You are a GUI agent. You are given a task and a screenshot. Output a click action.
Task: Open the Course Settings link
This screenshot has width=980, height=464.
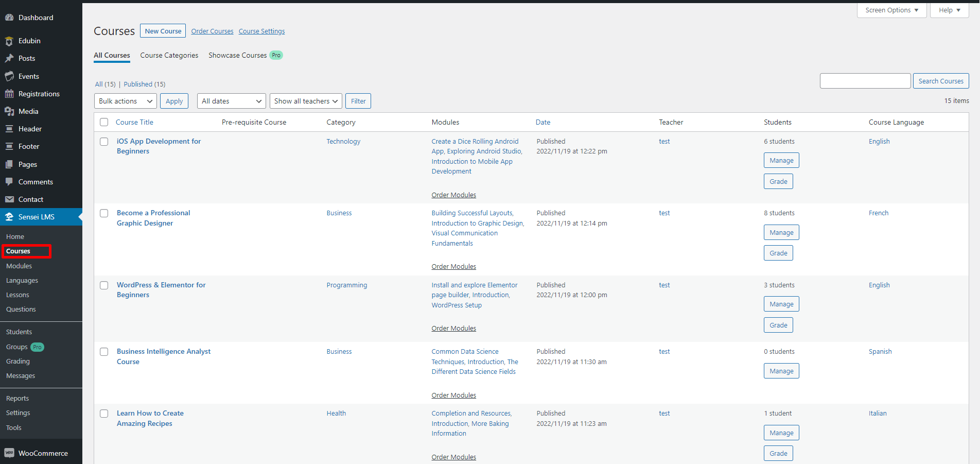[x=261, y=31]
